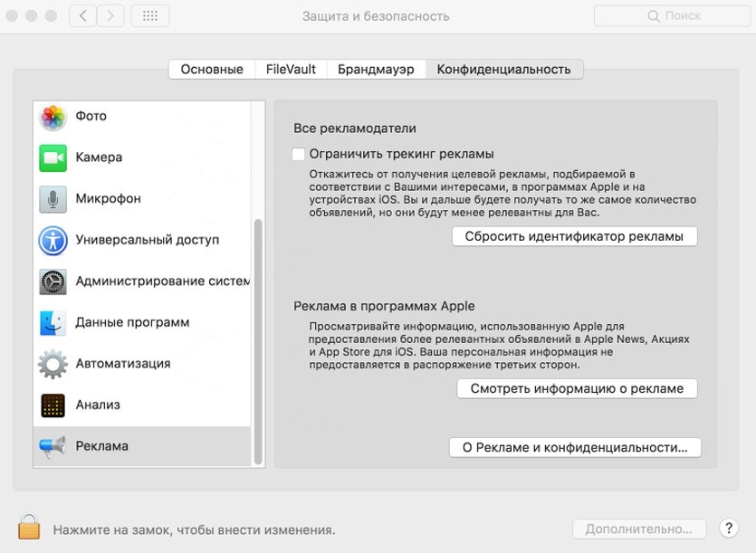Close the window with the first title bar circle
756x553 pixels.
[12, 16]
